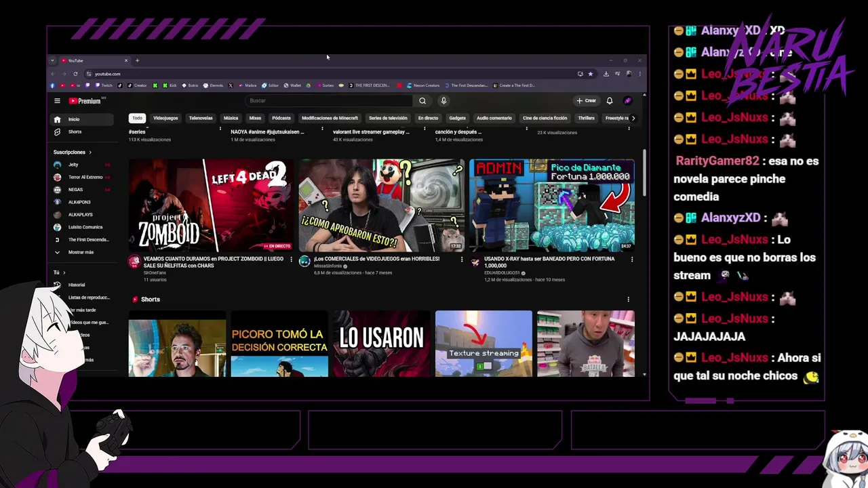Select the Pódcasts filter chip
The height and width of the screenshot is (488, 868).
(281, 118)
